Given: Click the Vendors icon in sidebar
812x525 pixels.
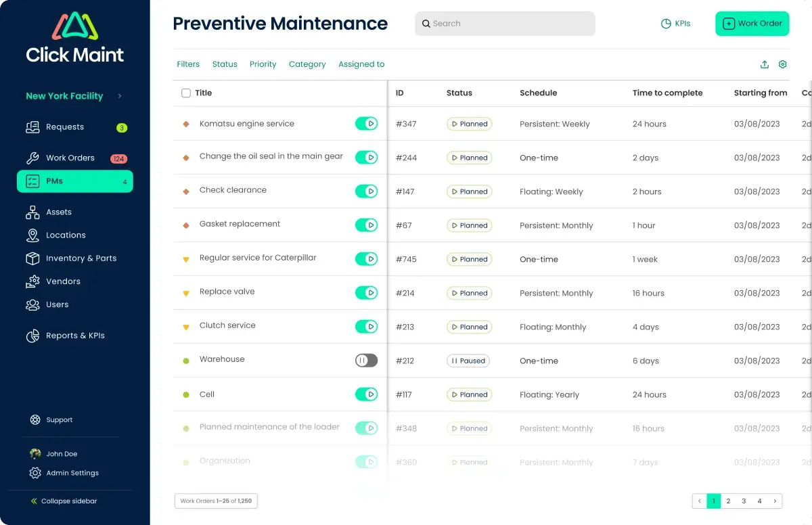Looking at the screenshot, I should click(32, 281).
